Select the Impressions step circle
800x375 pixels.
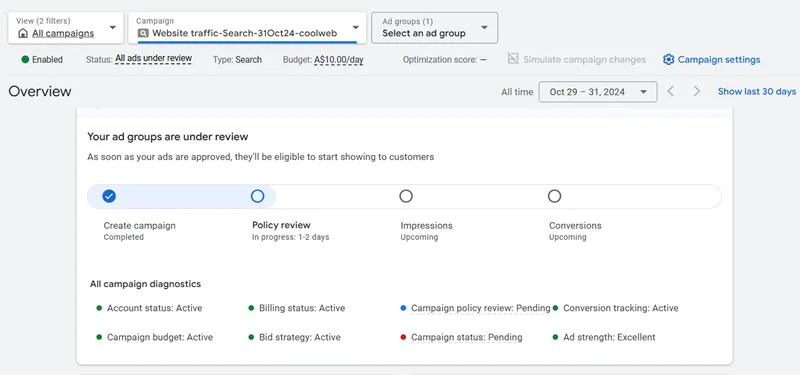coord(406,196)
